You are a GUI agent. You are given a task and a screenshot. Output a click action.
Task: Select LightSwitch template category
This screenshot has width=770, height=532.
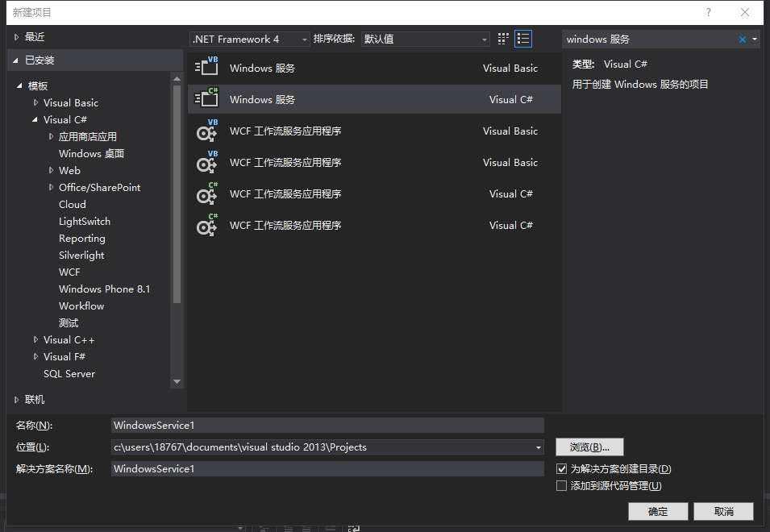85,222
